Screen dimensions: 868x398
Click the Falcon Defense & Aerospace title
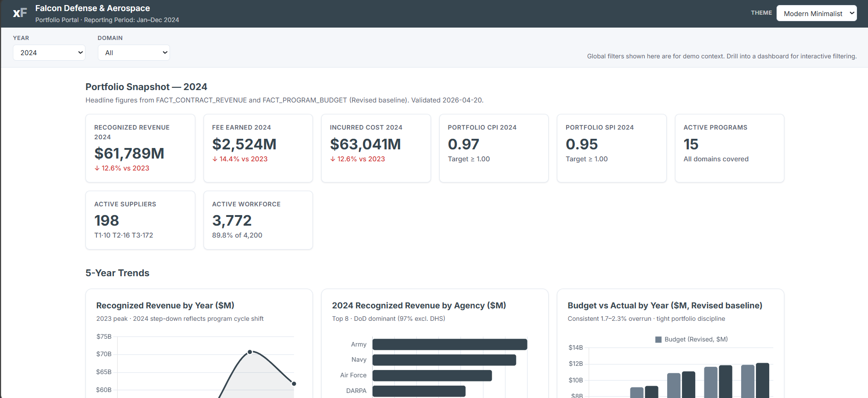[x=93, y=8]
